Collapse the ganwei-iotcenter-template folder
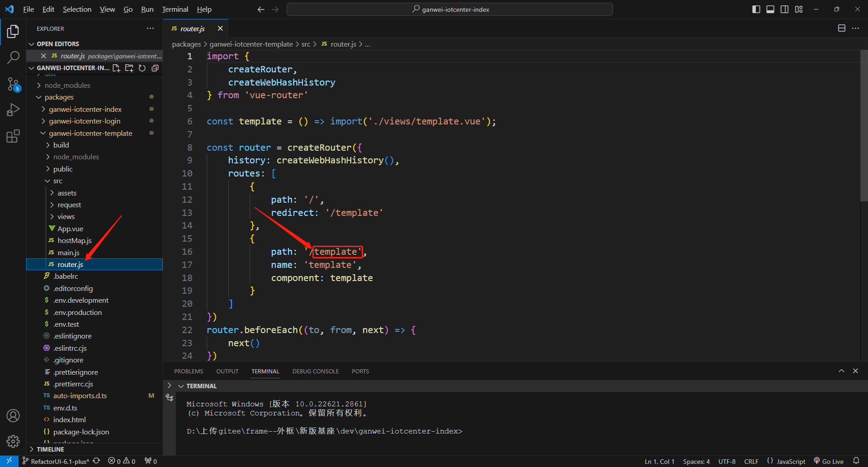 click(x=90, y=133)
